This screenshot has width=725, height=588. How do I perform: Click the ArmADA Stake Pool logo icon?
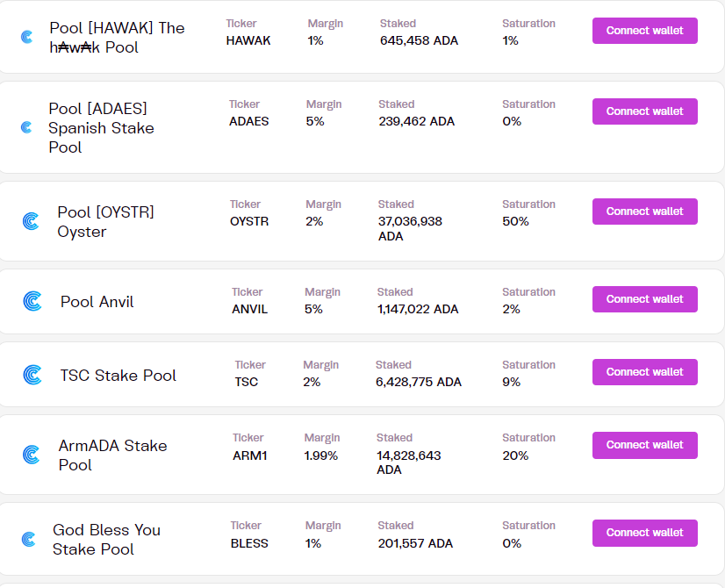tap(31, 455)
